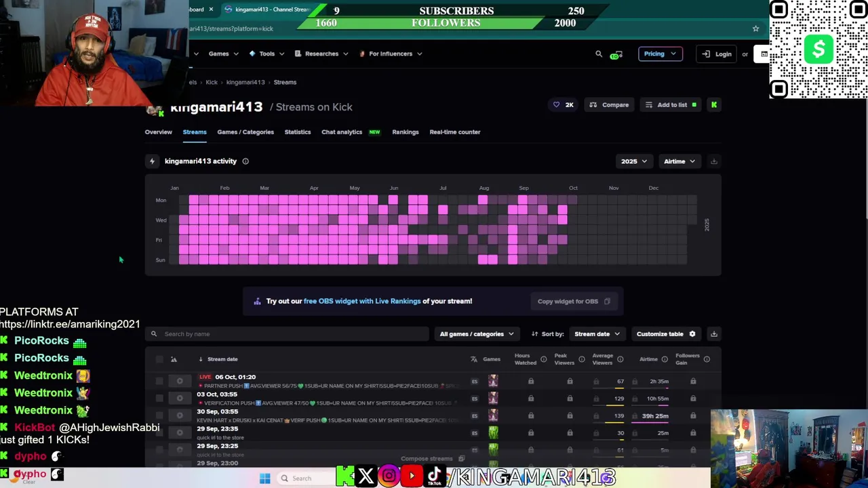
Task: Click the 06 Oct stream game thumbnail
Action: 493,381
